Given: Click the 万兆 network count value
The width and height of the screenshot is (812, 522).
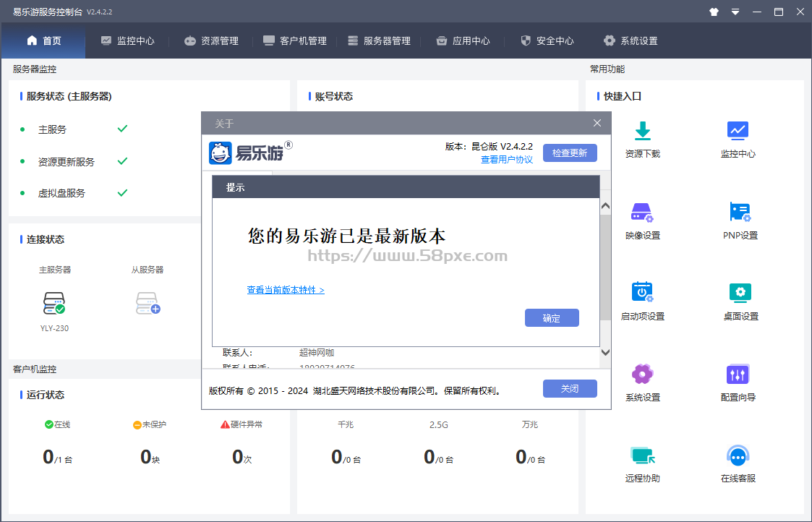Looking at the screenshot, I should pos(530,457).
